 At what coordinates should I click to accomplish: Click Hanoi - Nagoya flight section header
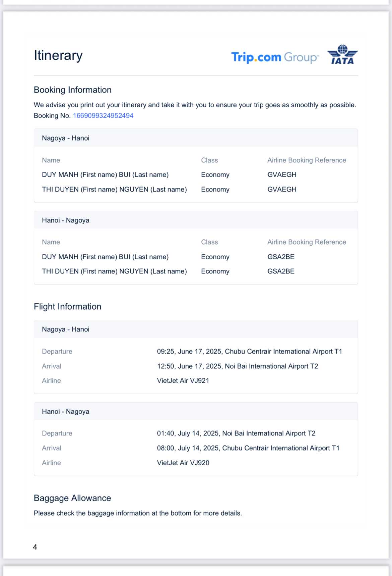click(66, 412)
